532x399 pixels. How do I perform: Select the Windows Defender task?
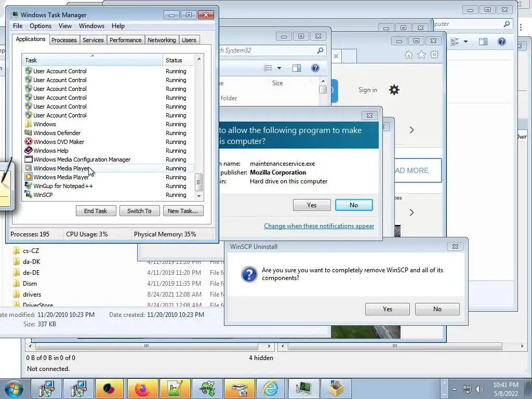[x=57, y=133]
